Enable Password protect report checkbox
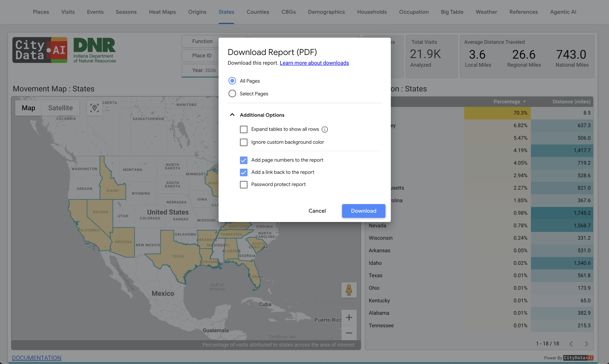This screenshot has width=609, height=364. [244, 184]
